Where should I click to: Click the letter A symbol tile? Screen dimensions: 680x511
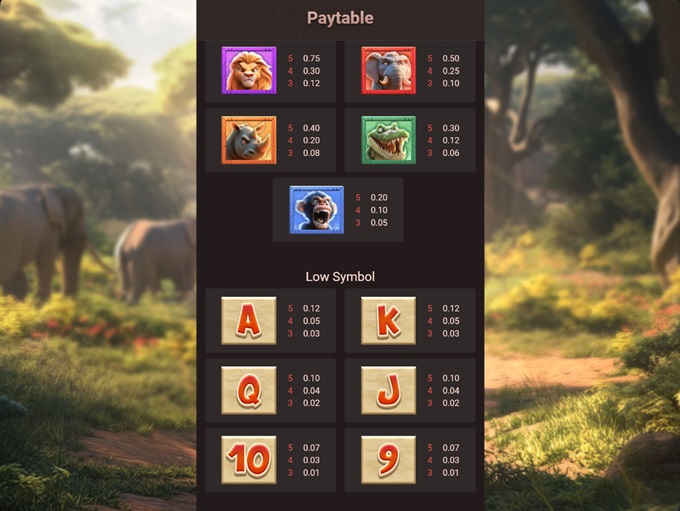(249, 321)
